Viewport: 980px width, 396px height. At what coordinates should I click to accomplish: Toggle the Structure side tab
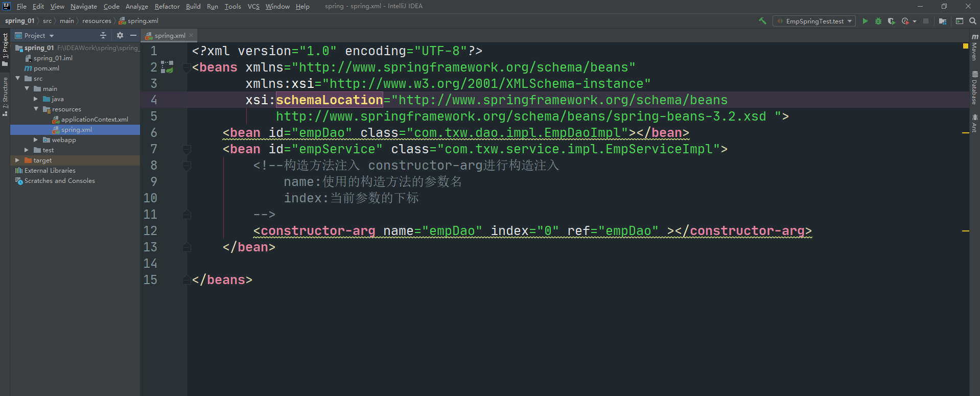[x=5, y=96]
